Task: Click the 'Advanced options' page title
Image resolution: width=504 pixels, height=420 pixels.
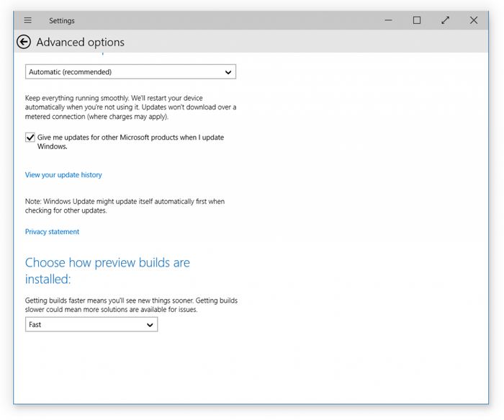Action: pos(80,43)
